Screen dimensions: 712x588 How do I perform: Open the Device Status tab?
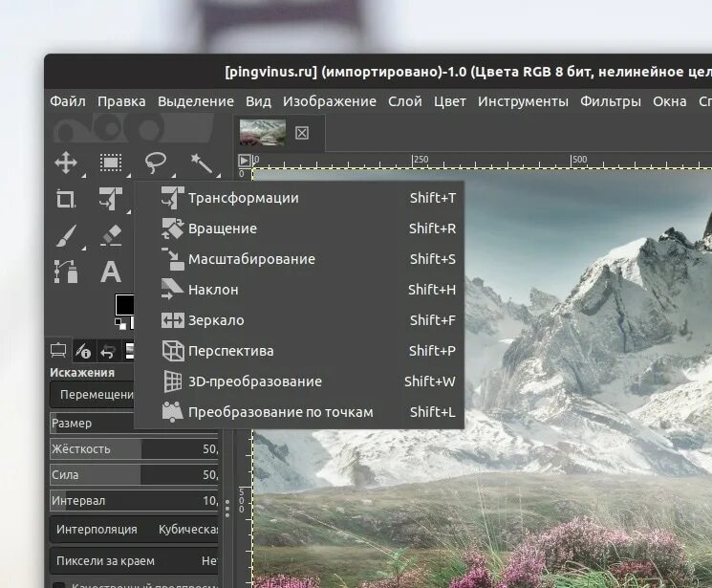point(83,351)
